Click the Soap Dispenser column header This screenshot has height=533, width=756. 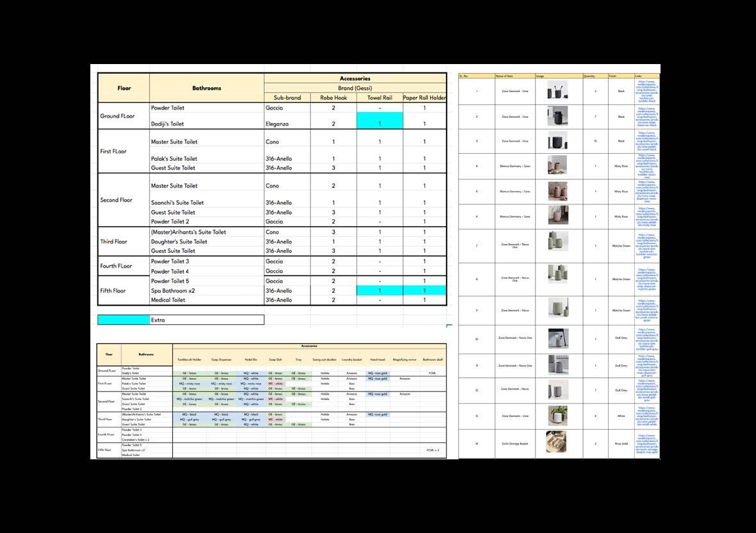click(221, 359)
